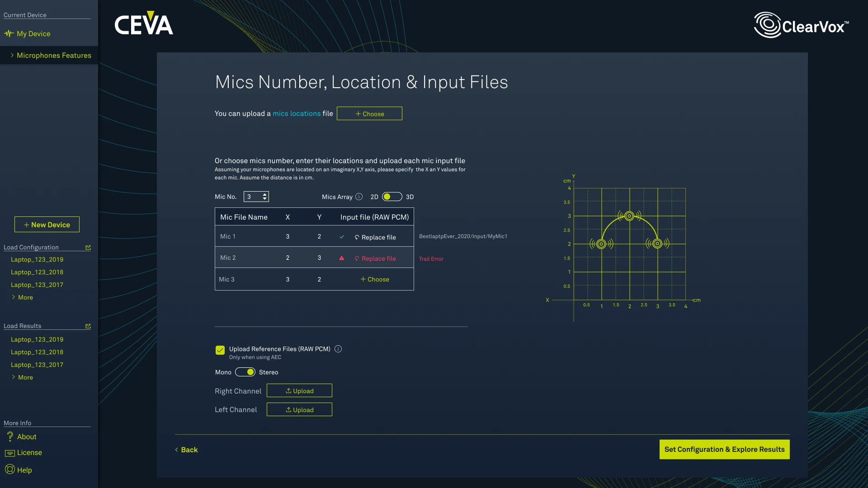The width and height of the screenshot is (868, 488).
Task: Click the Mics Array info icon
Action: pyautogui.click(x=359, y=197)
